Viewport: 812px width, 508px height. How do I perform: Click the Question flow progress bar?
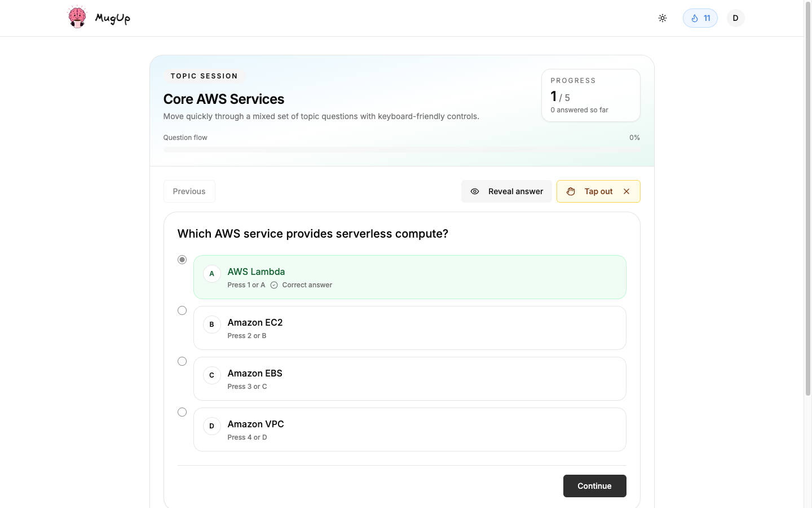[402, 150]
